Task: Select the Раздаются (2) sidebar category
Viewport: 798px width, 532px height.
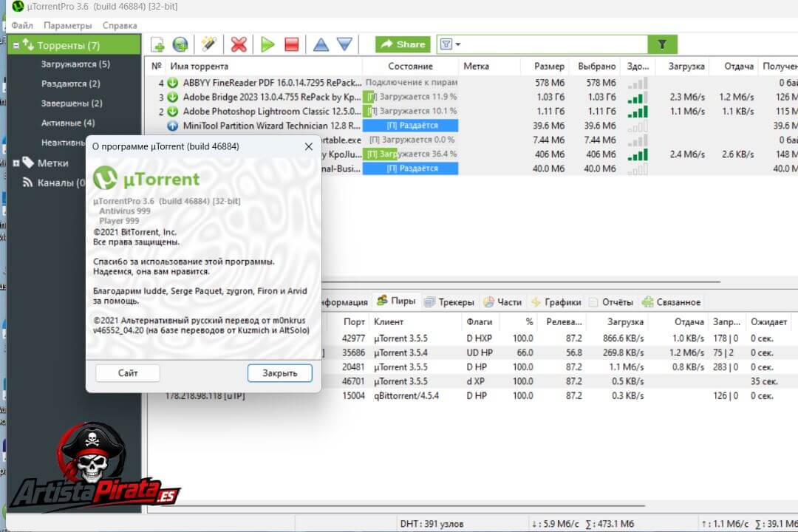Action: coord(71,83)
